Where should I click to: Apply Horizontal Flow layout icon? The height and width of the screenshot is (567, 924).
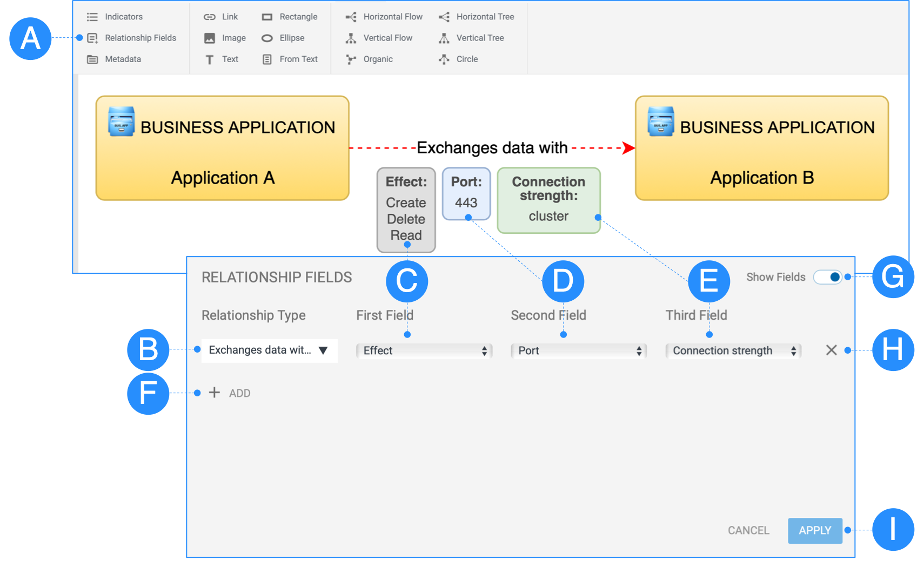(351, 17)
